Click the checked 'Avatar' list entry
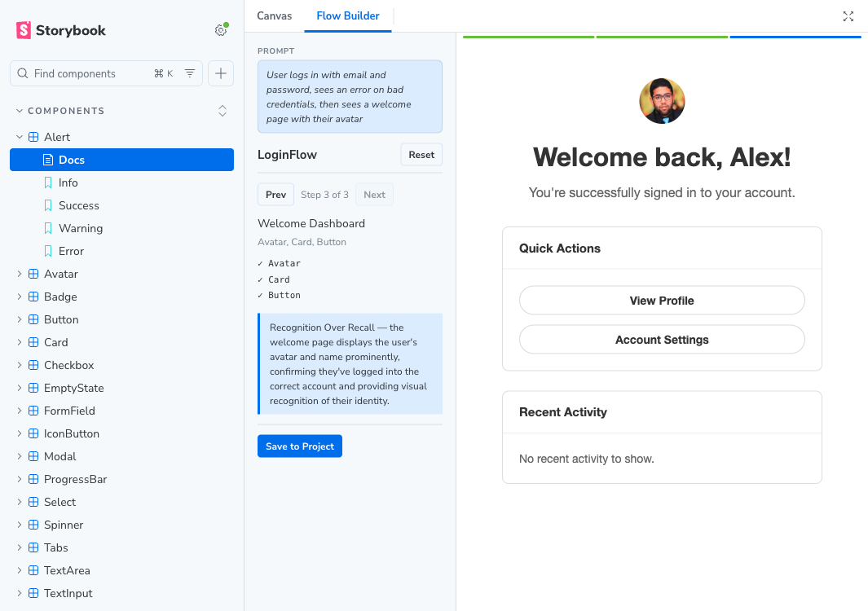This screenshot has height=611, width=868. click(x=279, y=263)
